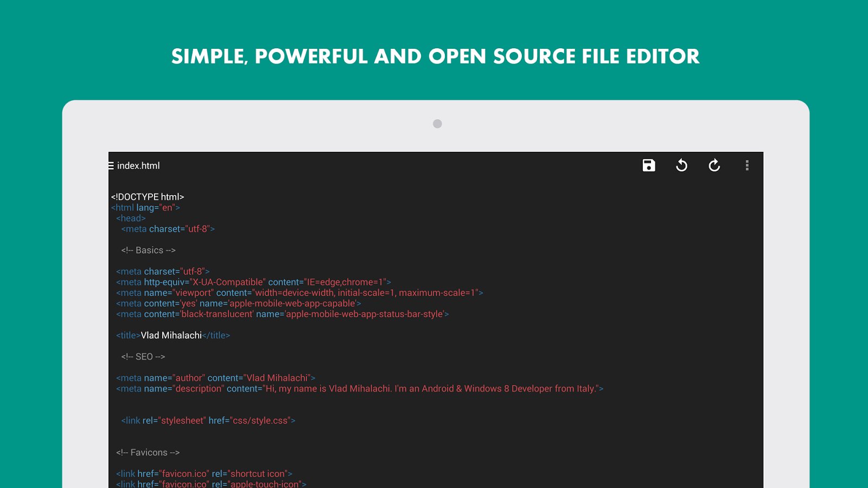This screenshot has height=488, width=868.
Task: Click the author meta tag line
Action: [215, 378]
